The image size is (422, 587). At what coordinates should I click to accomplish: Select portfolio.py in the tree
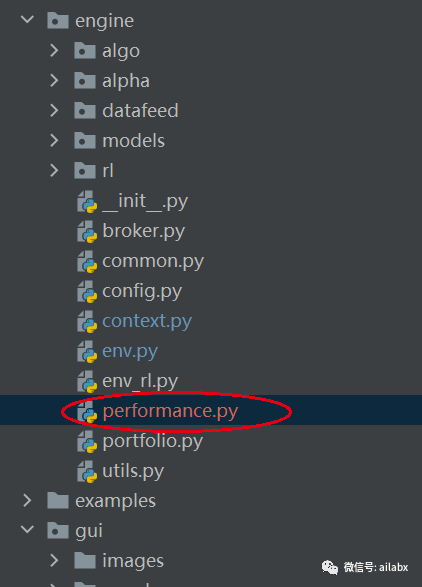pyautogui.click(x=152, y=442)
